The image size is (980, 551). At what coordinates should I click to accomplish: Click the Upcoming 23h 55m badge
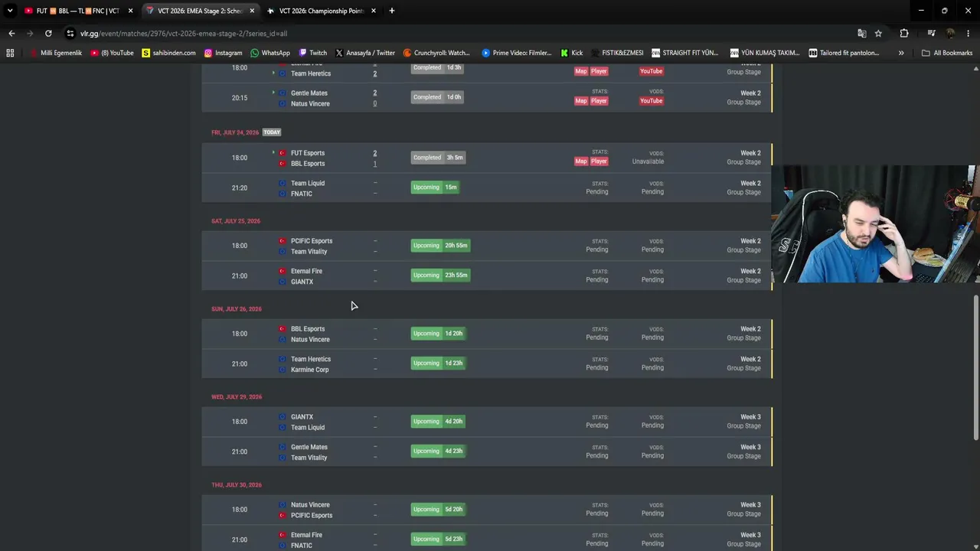pyautogui.click(x=440, y=275)
